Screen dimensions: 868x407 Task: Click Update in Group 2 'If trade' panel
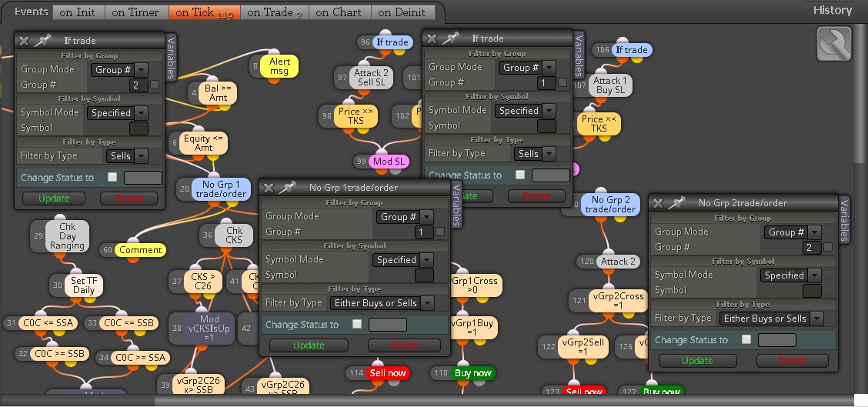tap(54, 198)
